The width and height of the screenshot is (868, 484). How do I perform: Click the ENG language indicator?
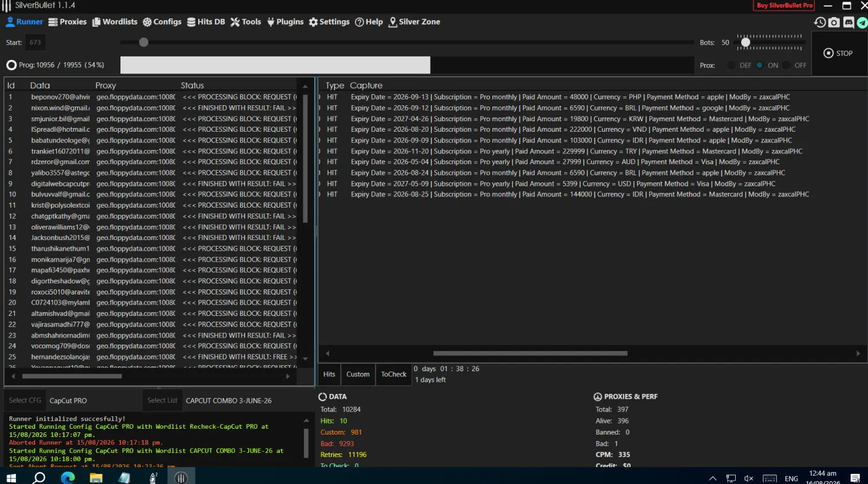[792, 479]
